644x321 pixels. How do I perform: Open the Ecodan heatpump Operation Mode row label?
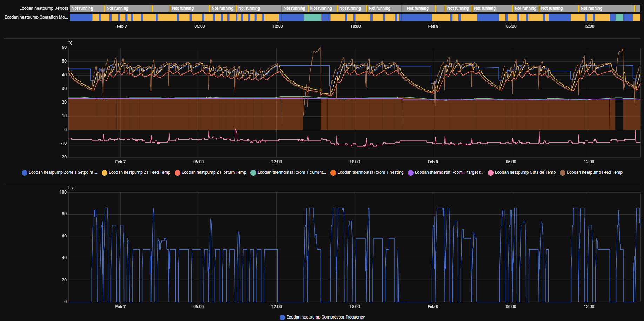click(36, 17)
